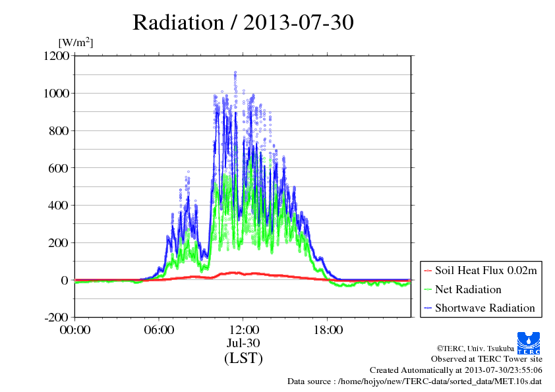Click the red Soil Heat Flux legend marker
This screenshot has height=392, width=555.
427,271
